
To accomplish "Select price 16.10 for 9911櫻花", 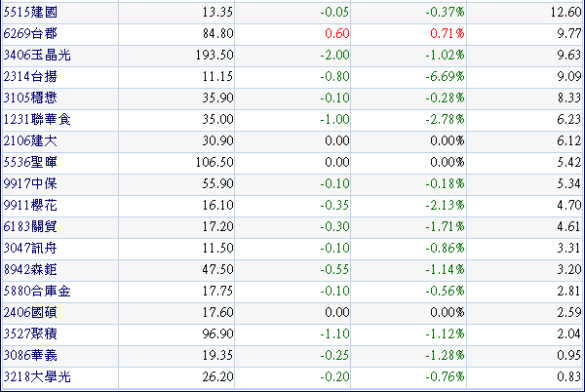I will click(x=217, y=206).
